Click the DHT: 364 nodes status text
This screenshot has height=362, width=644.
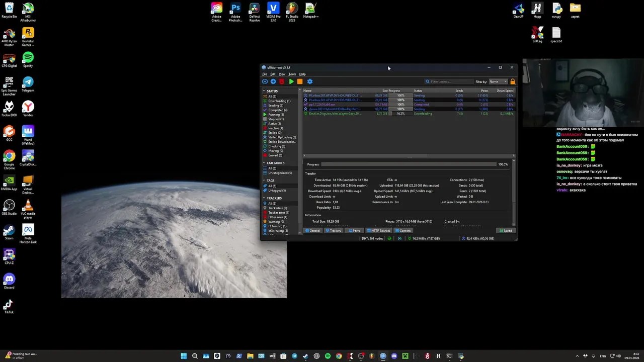tap(372, 238)
